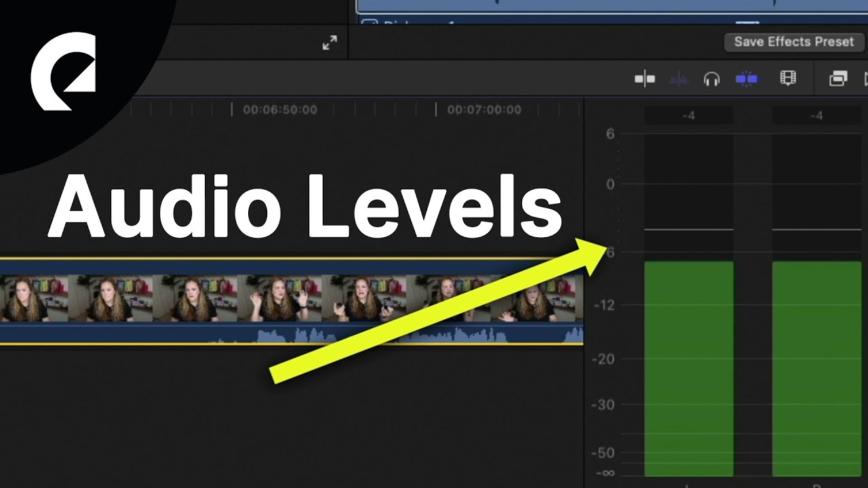Click the 0 dB meter scale label
This screenshot has height=488, width=868.
[610, 184]
